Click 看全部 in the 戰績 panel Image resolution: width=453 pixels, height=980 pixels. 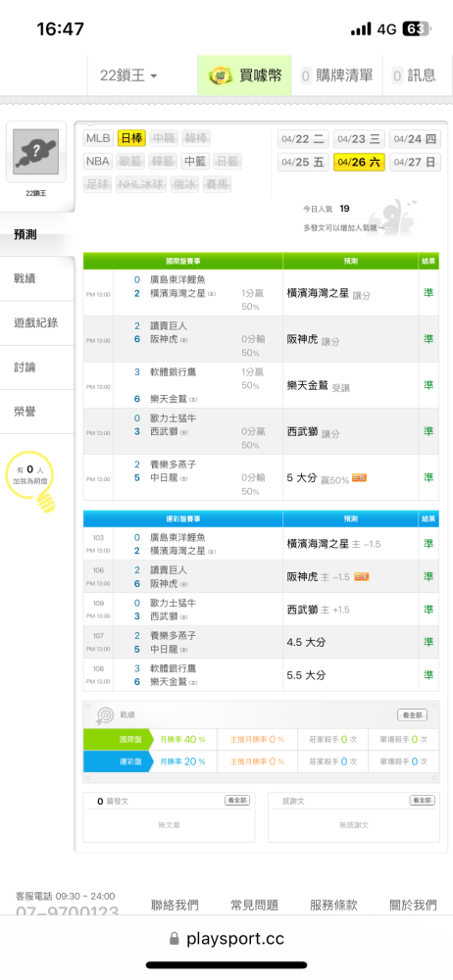click(x=413, y=715)
